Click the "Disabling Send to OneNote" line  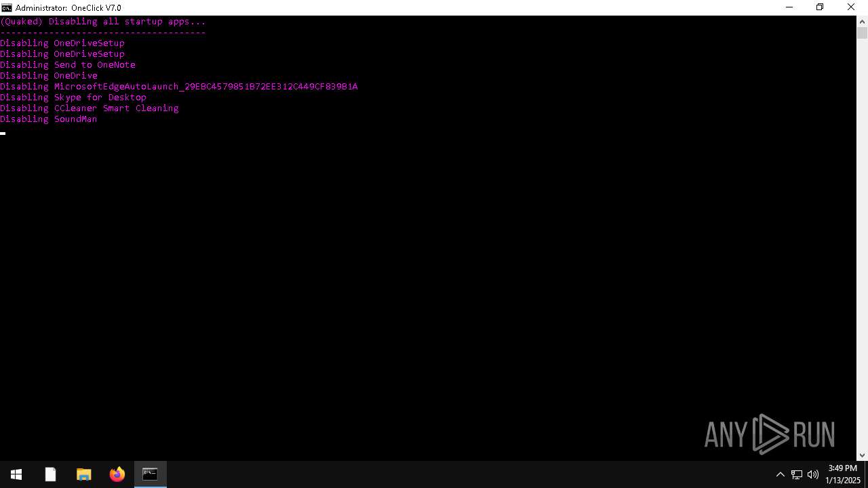tap(68, 65)
